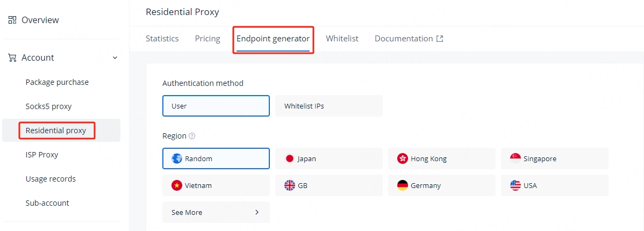Open the Pricing tab
The image size is (644, 231).
point(207,39)
